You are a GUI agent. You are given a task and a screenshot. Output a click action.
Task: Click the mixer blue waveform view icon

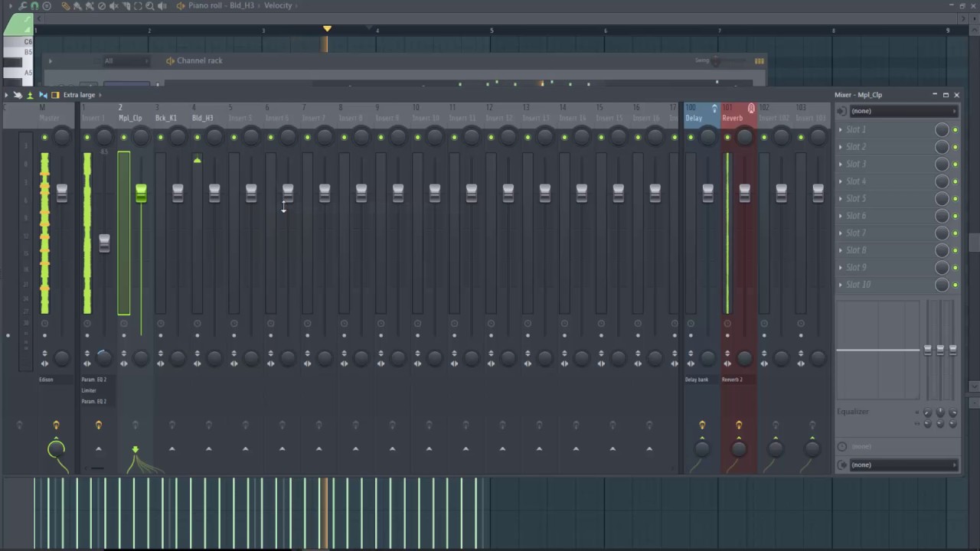(x=42, y=95)
